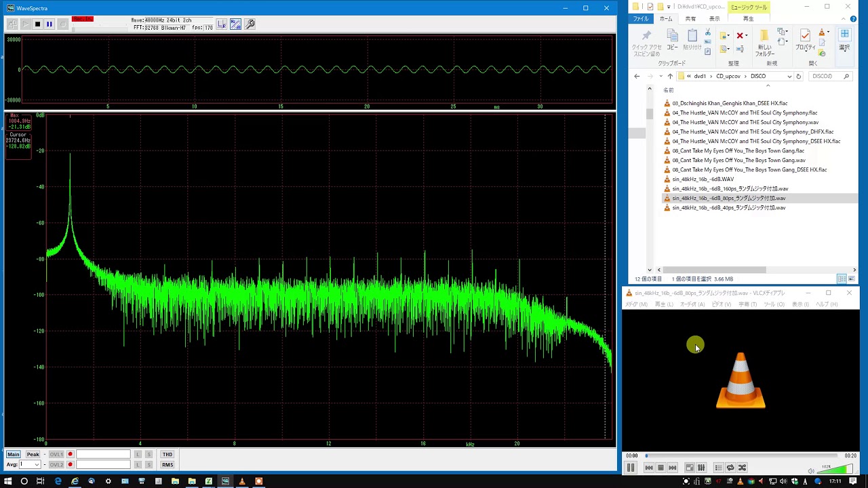
Task: Select 03_Dschinghis Khan DSEE HX.flac file
Action: [x=730, y=103]
